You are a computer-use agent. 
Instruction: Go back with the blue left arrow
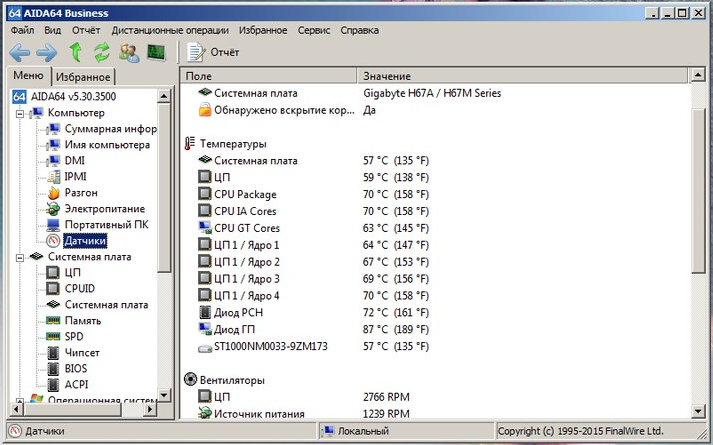point(20,53)
